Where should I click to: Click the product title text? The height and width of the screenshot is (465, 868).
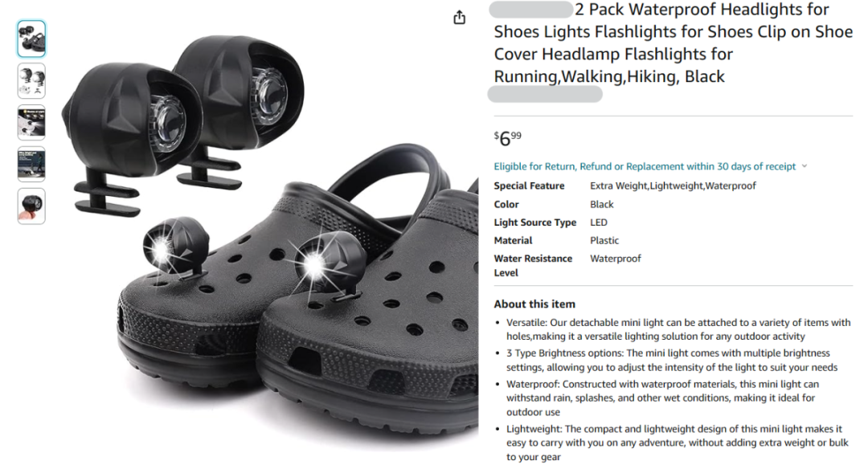tap(674, 43)
